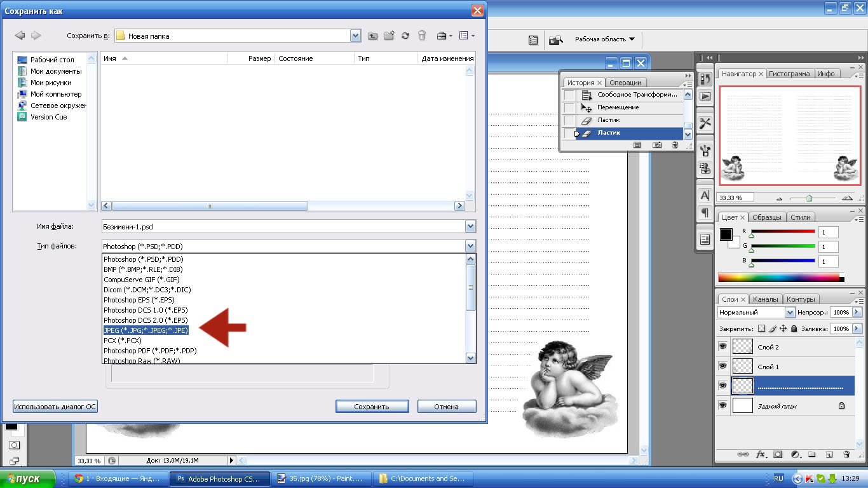Lock all layer attributes
Viewport: 868px width, 488px height.
click(794, 329)
